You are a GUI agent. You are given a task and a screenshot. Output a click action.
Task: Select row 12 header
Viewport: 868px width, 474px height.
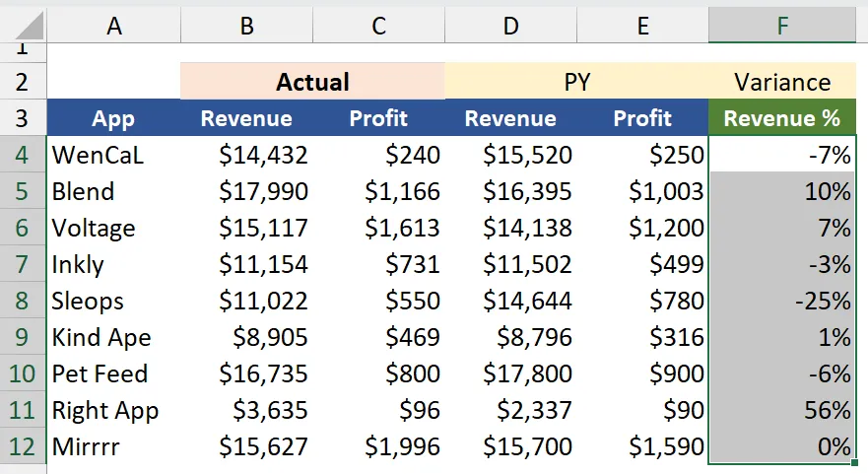22,446
